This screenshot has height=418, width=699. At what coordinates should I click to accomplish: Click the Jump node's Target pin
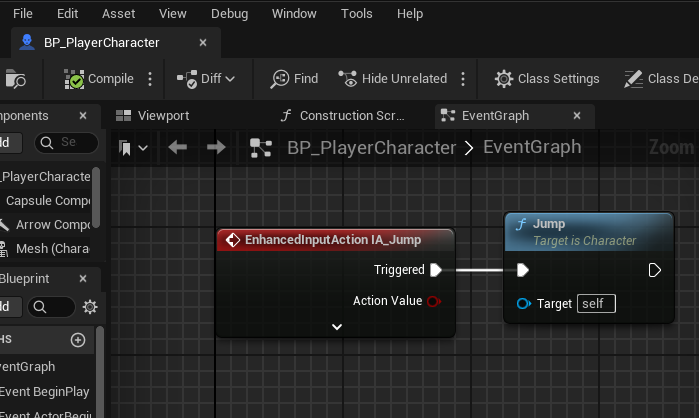(523, 304)
